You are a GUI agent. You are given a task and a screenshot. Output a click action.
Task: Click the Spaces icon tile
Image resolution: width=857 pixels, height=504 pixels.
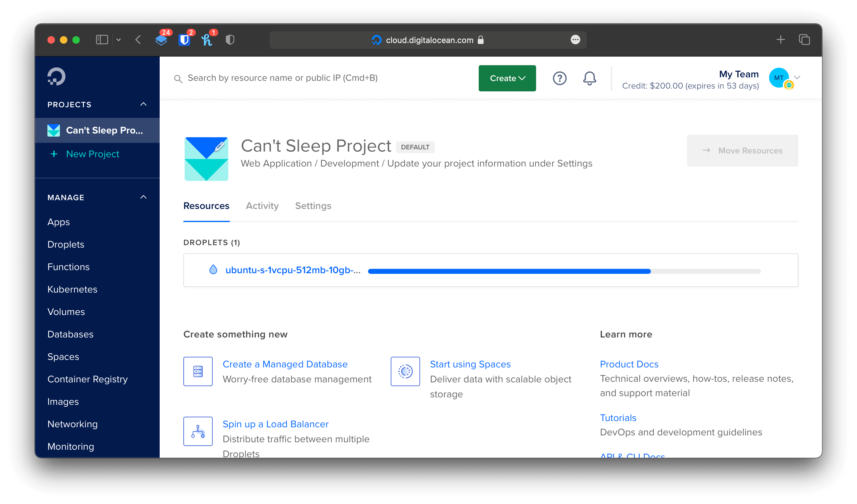(405, 371)
